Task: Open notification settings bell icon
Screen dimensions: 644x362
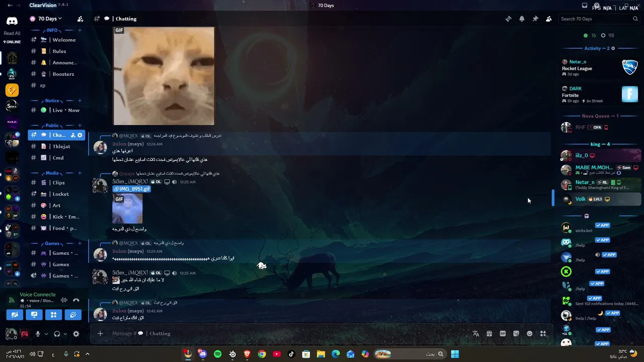Action: 522,19
